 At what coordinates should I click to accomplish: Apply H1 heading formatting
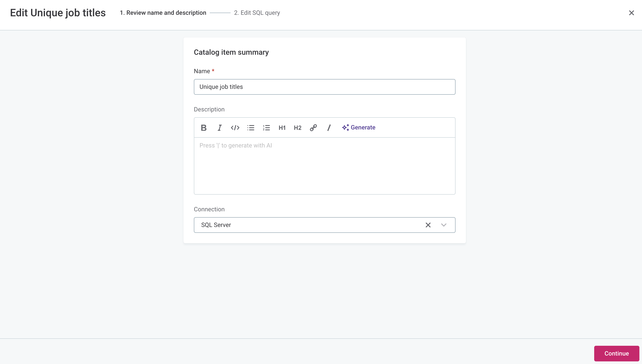pyautogui.click(x=282, y=127)
